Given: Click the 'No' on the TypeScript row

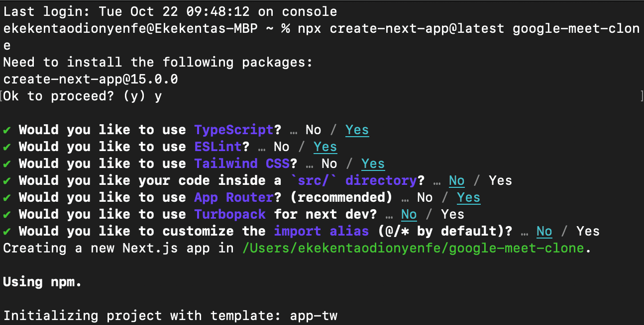Looking at the screenshot, I should tap(314, 130).
